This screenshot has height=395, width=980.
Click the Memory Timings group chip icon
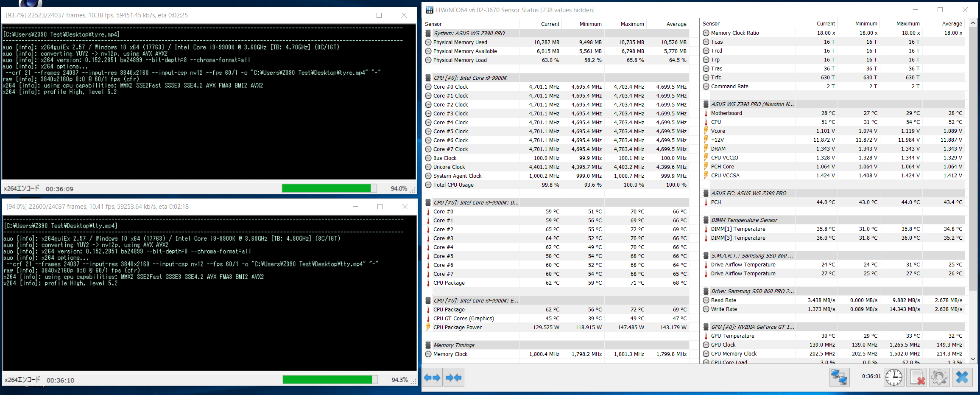pos(428,345)
